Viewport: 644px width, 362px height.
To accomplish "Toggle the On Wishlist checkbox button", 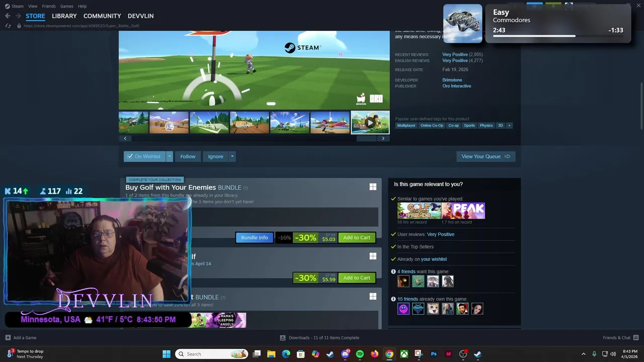I will click(x=144, y=156).
